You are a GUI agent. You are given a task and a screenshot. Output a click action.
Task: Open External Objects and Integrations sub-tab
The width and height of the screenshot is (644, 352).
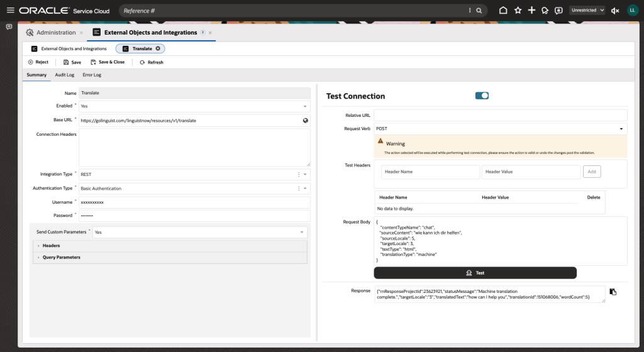69,48
